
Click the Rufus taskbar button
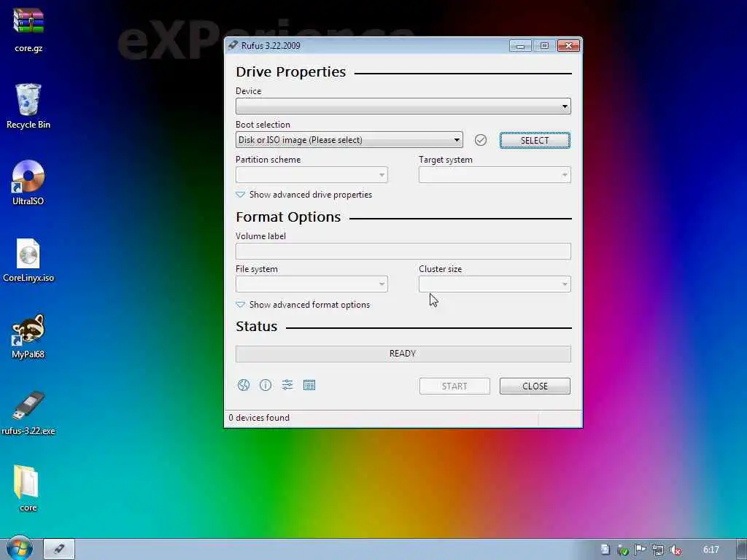(x=59, y=549)
